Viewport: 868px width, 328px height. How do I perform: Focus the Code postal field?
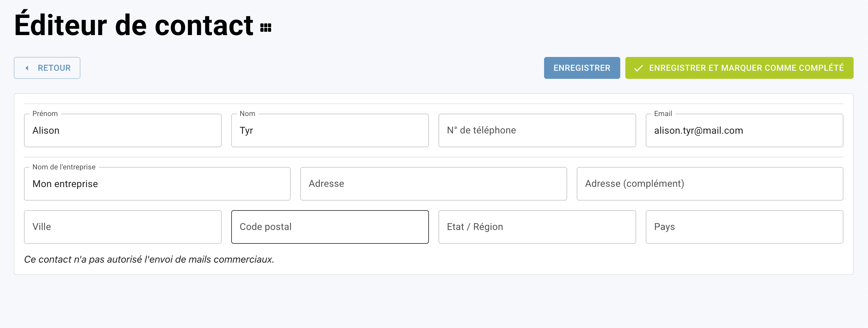330,227
